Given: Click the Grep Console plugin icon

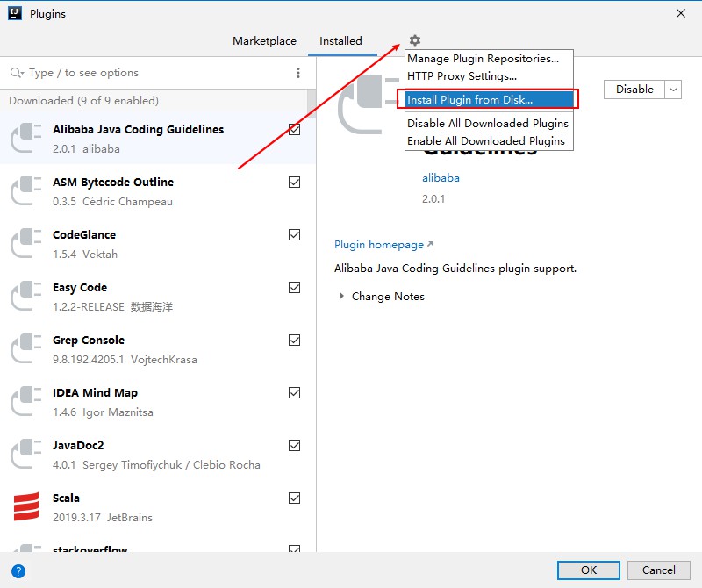Looking at the screenshot, I should 26,349.
